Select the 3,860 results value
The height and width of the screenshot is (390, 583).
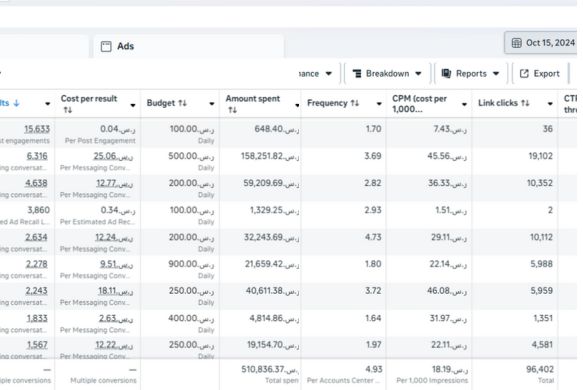pos(38,210)
